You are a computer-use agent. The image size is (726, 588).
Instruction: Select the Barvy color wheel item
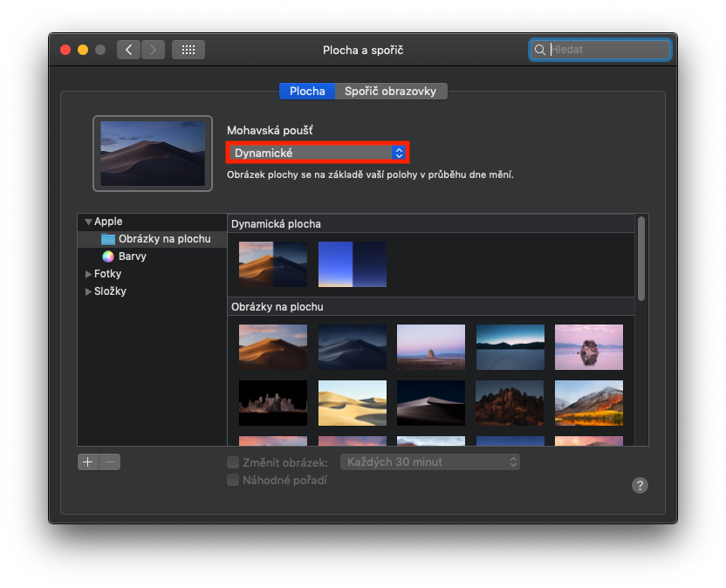132,256
